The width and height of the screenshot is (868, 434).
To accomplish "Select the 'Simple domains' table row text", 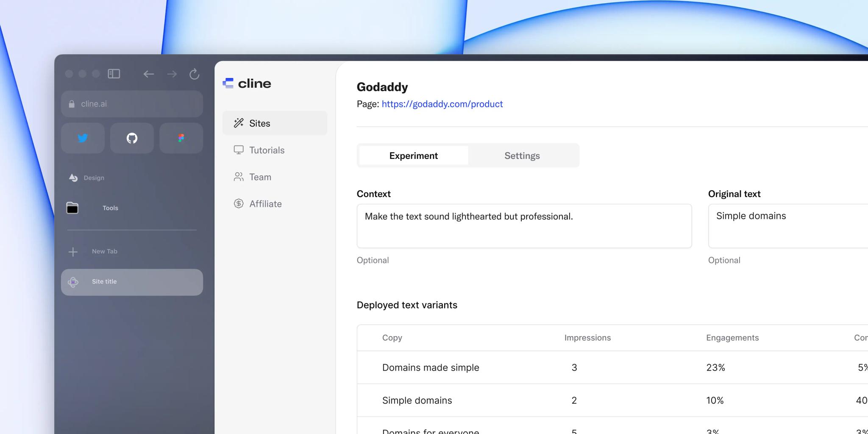I will pos(417,401).
